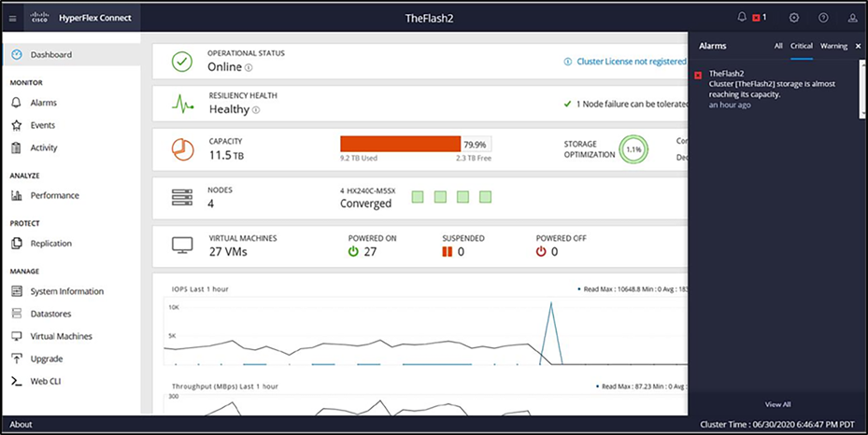Click the Performance bar chart icon

pos(17,195)
